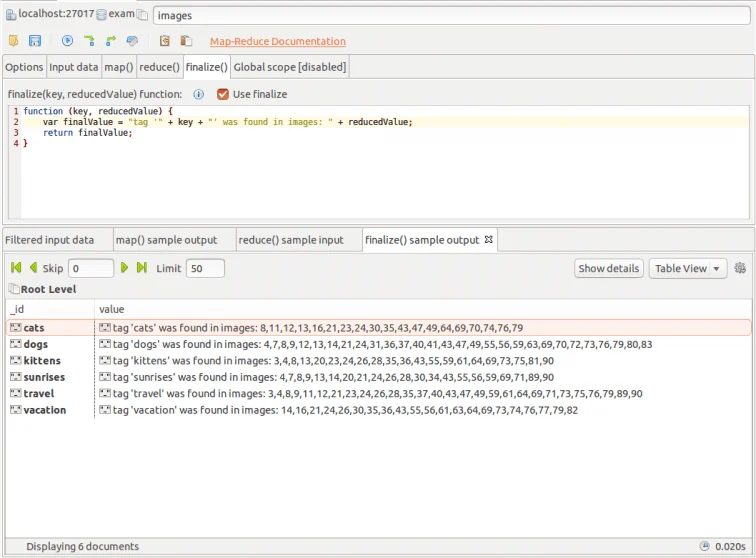Switch to the Input data tab
Screen dimensions: 756x558
74,67
